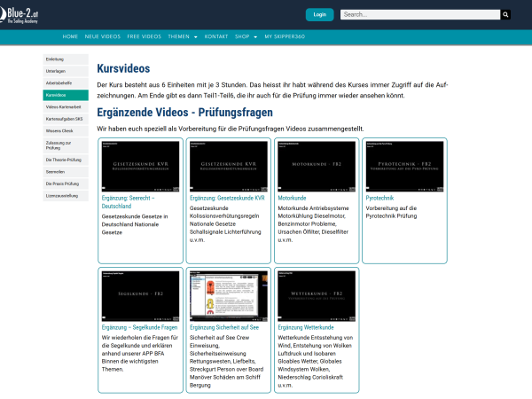
Task: Select Videos Kartenarbeit in the sidebar
Action: point(66,107)
